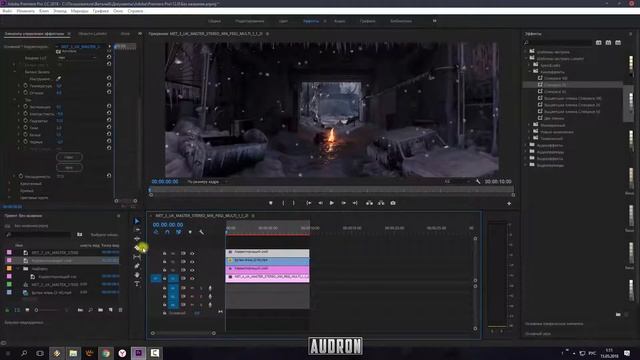Step forward one frame in Program monitor
The image size is (640, 360).
point(343,203)
